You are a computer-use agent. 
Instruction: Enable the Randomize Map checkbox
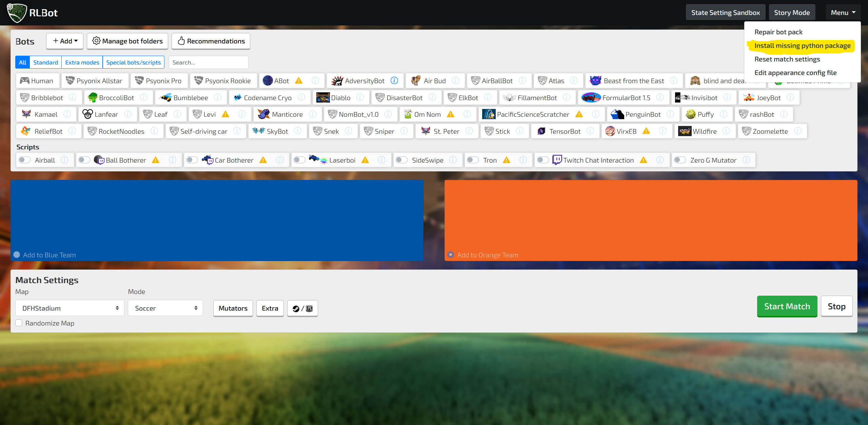coord(19,323)
